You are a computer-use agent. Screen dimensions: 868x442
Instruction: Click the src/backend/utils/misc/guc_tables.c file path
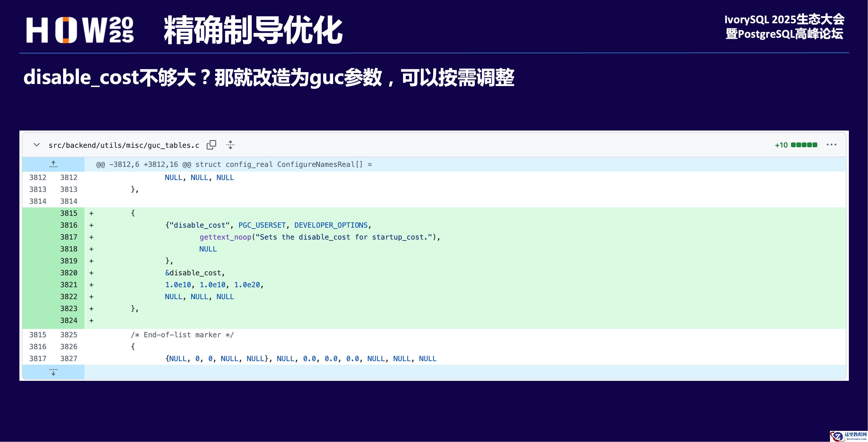point(124,145)
